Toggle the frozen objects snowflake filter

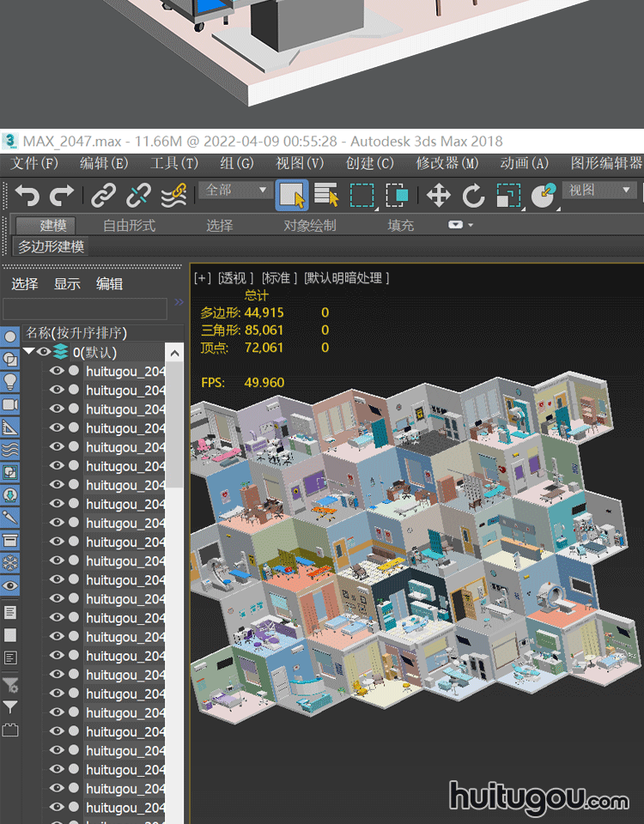(10, 563)
